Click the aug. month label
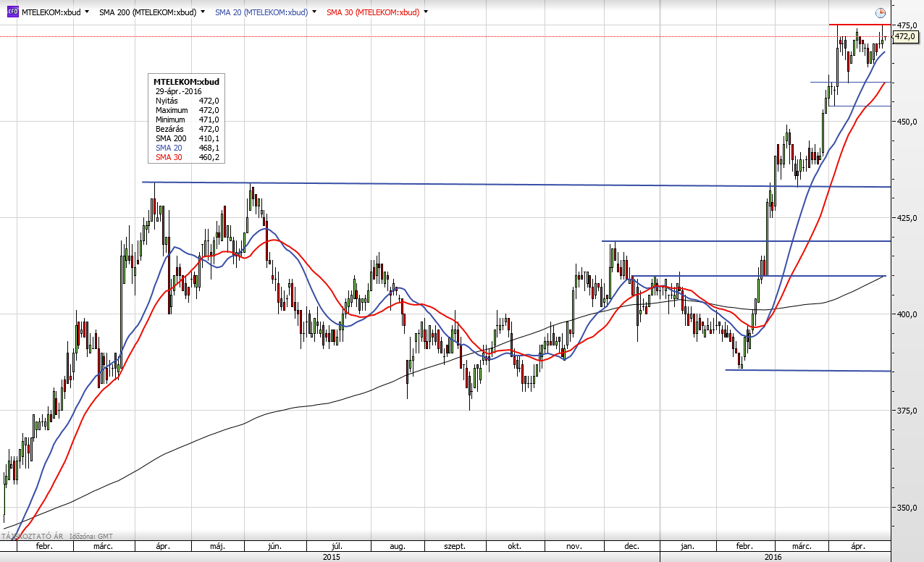The height and width of the screenshot is (562, 924). [397, 547]
